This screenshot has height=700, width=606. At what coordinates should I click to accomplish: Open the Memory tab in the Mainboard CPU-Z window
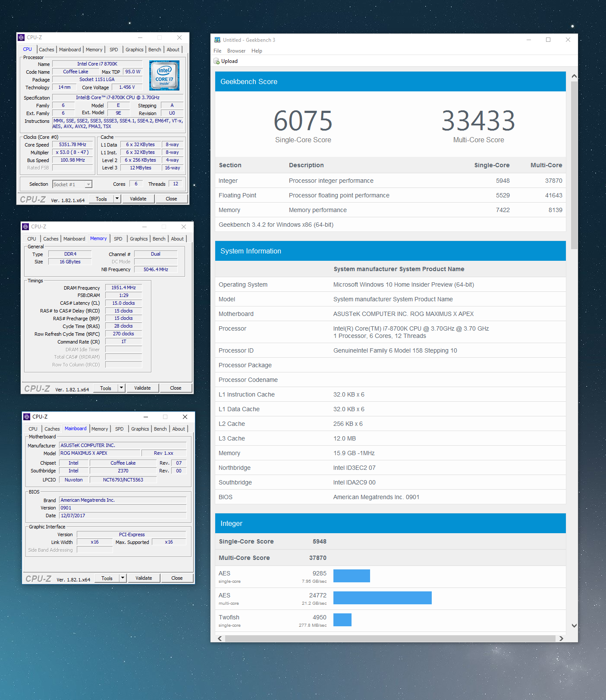point(100,429)
